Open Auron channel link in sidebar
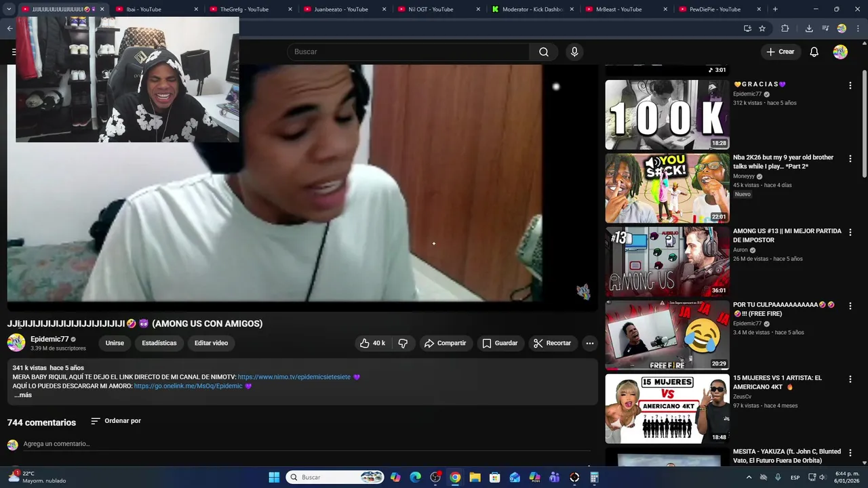The width and height of the screenshot is (868, 488). (x=740, y=249)
